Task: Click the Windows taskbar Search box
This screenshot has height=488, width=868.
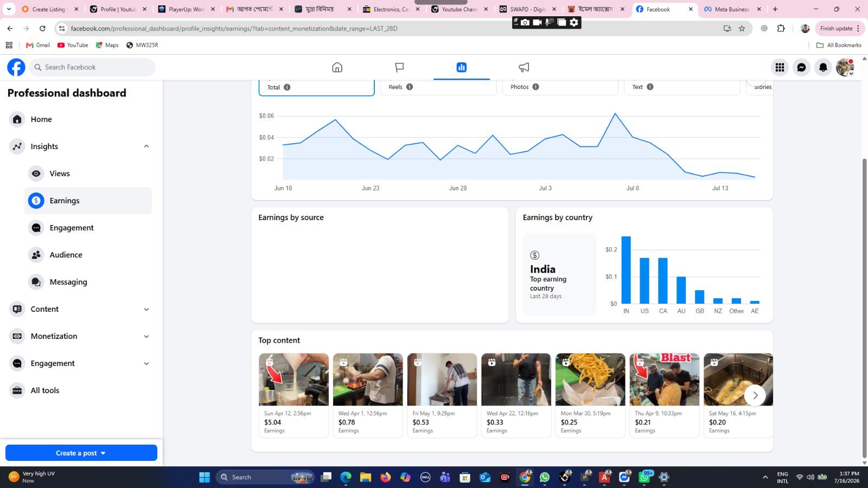Action: (x=265, y=477)
